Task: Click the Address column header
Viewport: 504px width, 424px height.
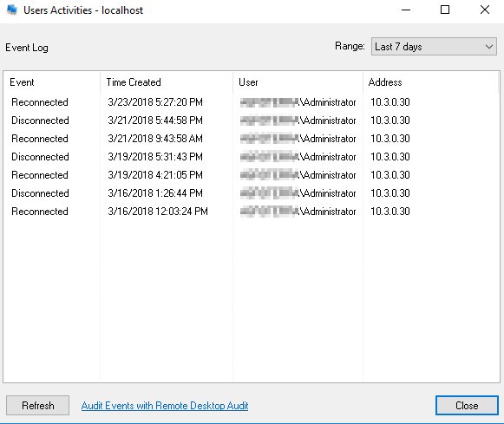Action: [431, 82]
